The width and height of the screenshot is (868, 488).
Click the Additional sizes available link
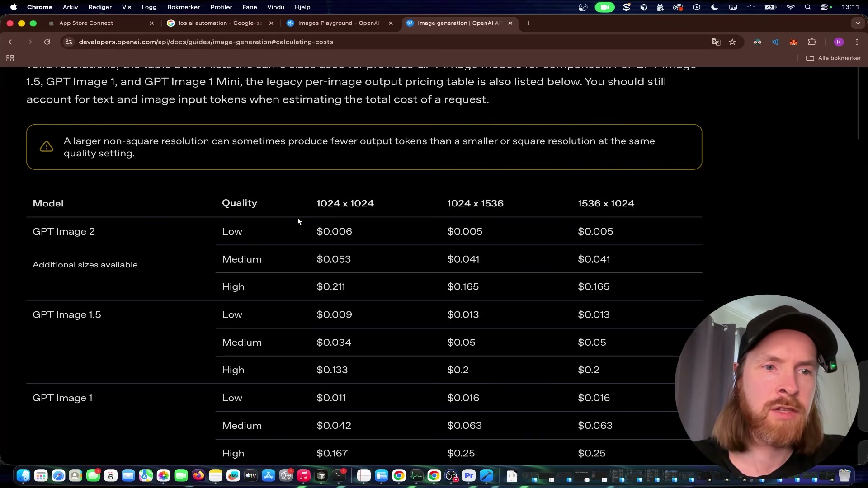click(x=85, y=265)
